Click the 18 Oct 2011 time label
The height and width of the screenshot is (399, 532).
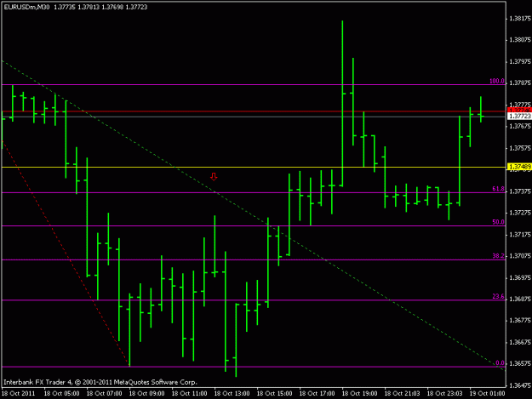pyautogui.click(x=19, y=394)
